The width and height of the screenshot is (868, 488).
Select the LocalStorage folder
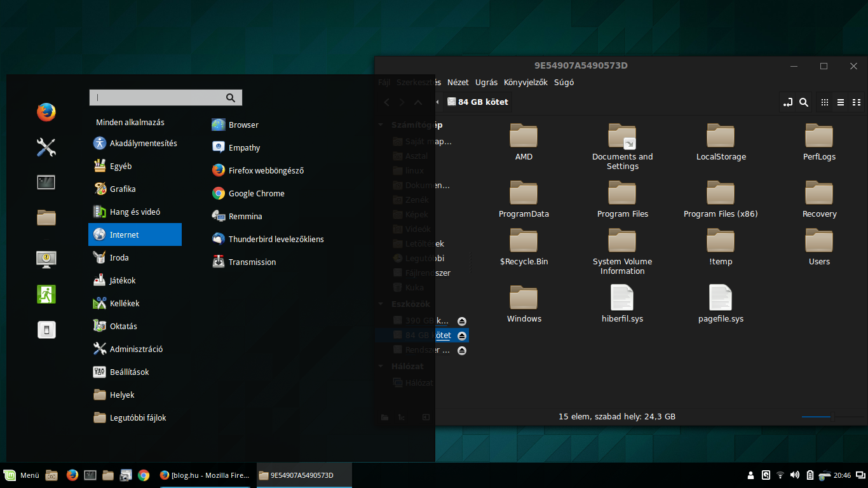point(721,142)
